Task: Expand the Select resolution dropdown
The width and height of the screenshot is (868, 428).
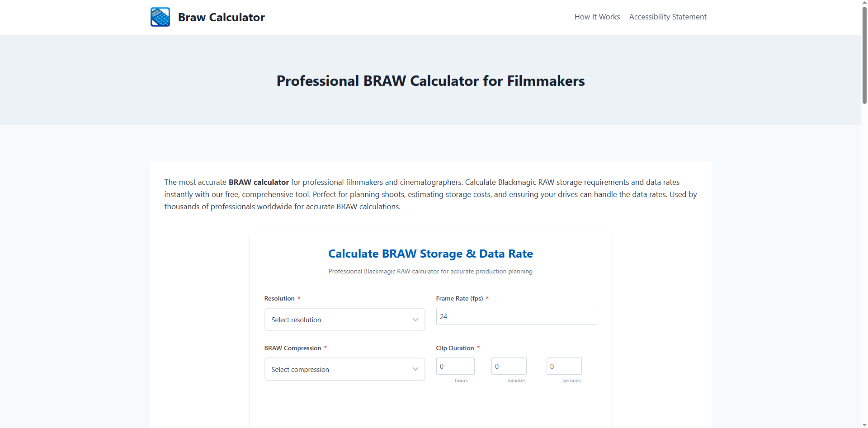Action: (x=344, y=320)
